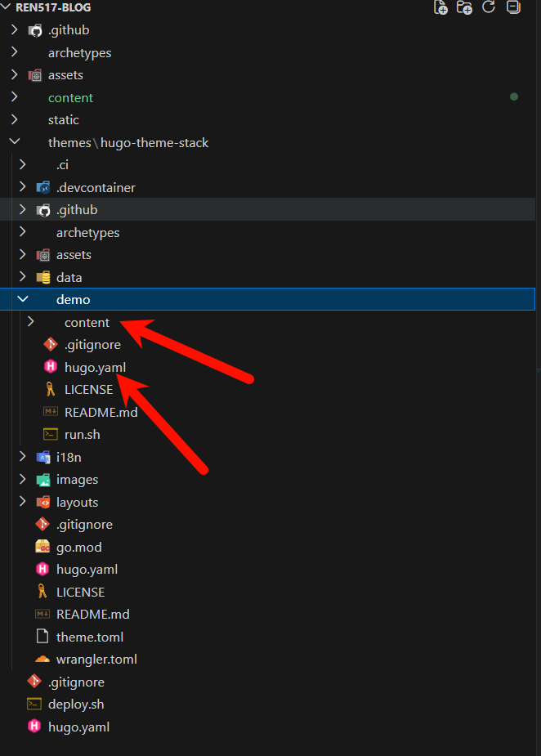The width and height of the screenshot is (541, 756).
Task: Collapse the demo folder chevron
Action: click(x=23, y=300)
